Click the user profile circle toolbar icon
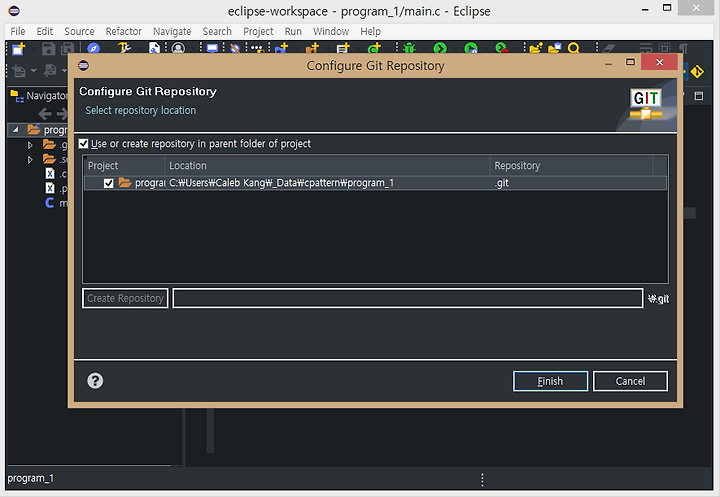This screenshot has width=720, height=497. [178, 48]
